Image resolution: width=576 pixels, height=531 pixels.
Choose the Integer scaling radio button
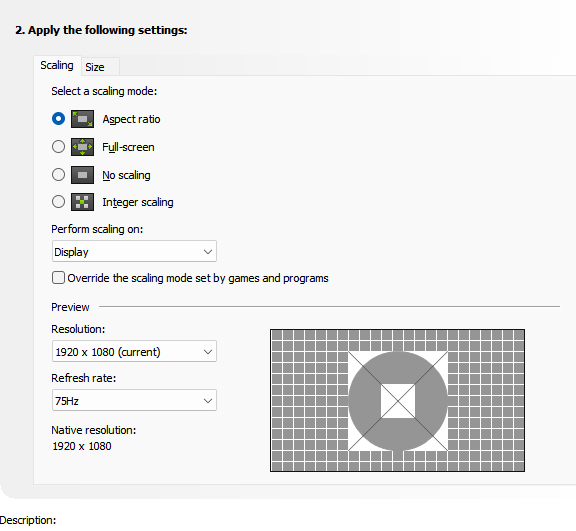(58, 202)
